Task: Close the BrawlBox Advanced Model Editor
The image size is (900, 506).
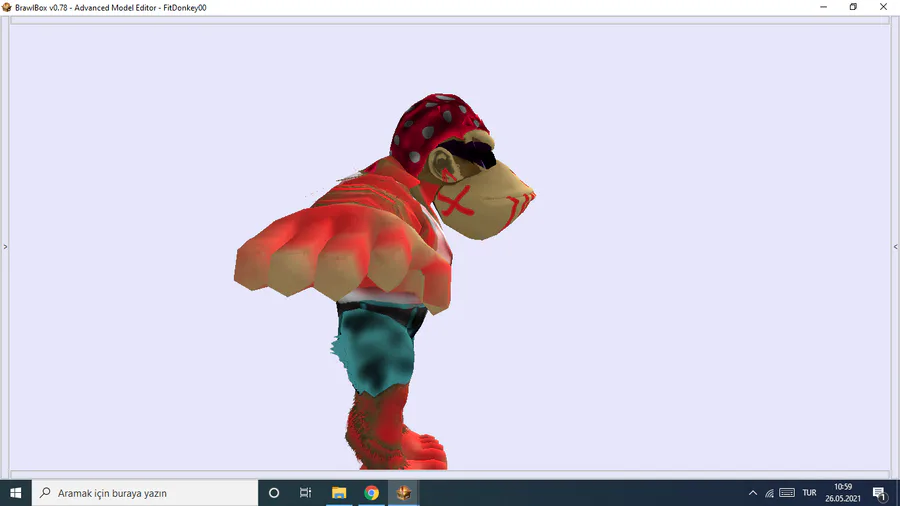Action: coord(883,7)
